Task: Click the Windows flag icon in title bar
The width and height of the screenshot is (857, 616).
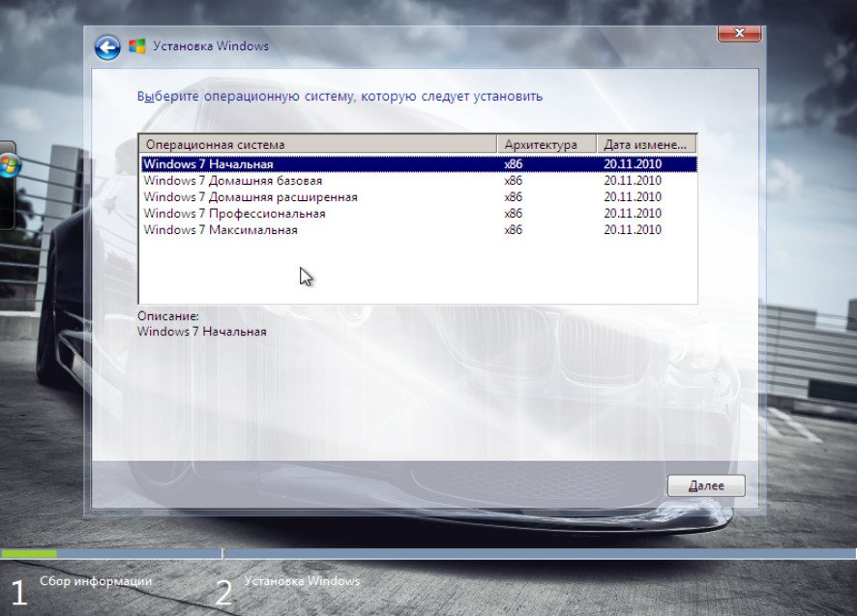Action: click(137, 45)
